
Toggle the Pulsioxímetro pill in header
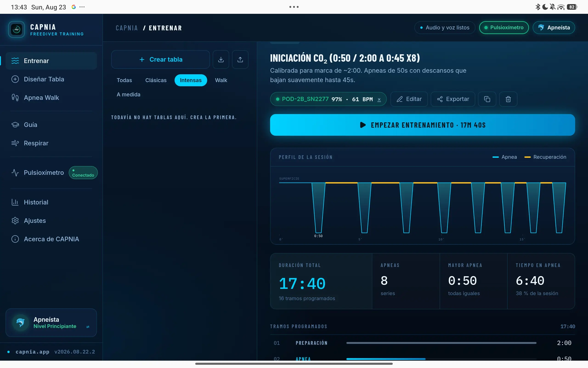pyautogui.click(x=504, y=28)
